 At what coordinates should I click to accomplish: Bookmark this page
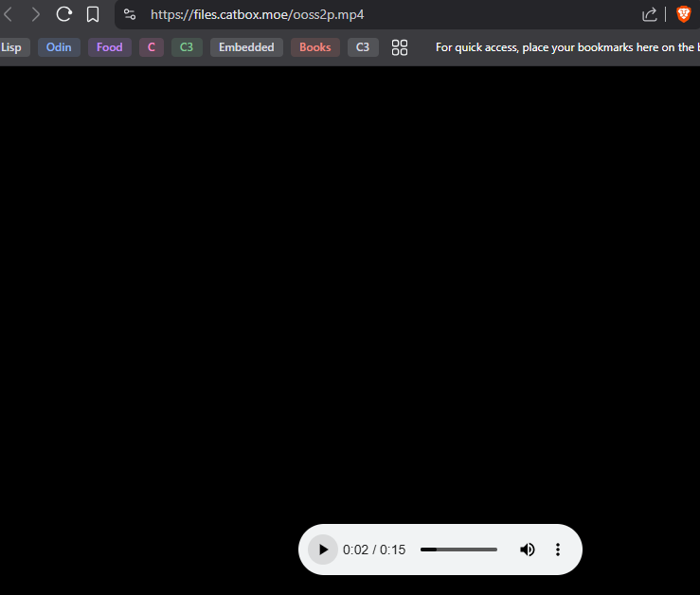pyautogui.click(x=93, y=14)
